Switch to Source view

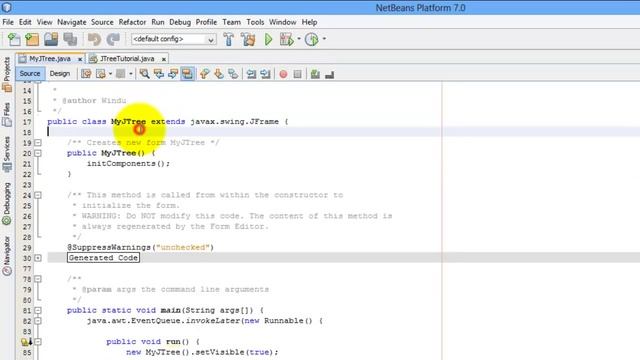[30, 73]
